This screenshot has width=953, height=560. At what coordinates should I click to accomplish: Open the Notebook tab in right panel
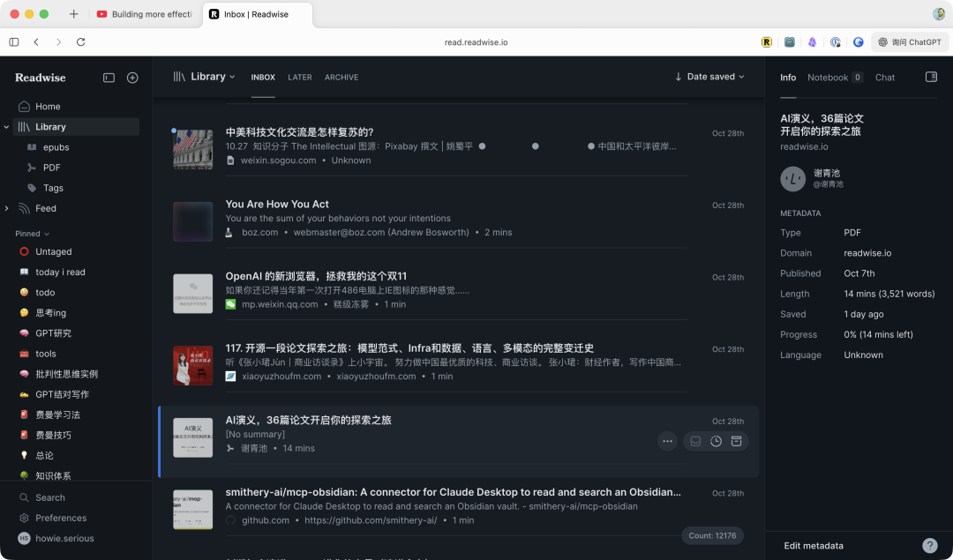(835, 77)
